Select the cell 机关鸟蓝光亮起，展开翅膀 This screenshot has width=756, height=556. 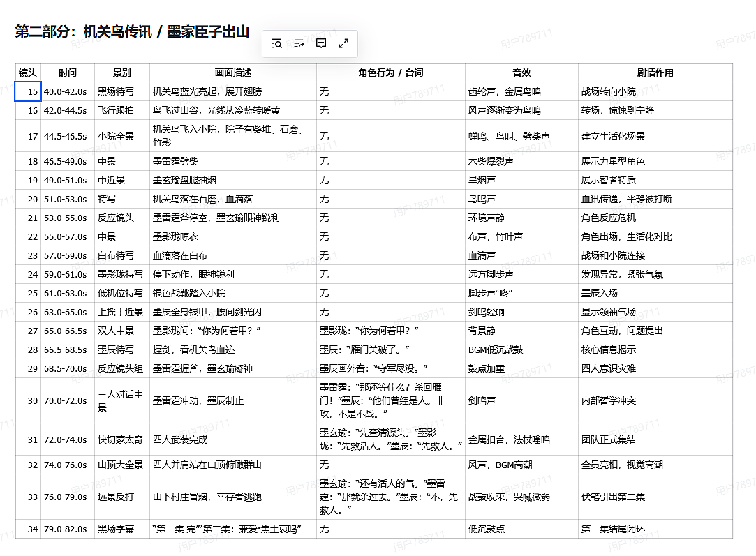tap(233, 91)
